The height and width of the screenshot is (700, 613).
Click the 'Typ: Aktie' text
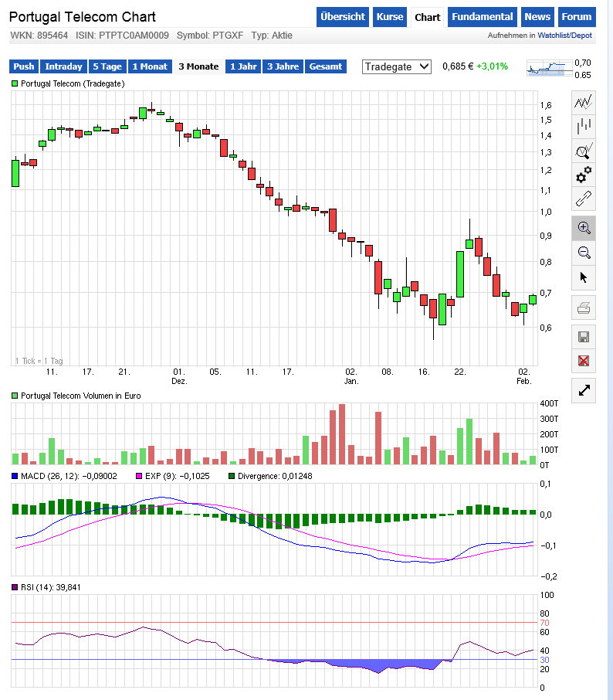[272, 36]
